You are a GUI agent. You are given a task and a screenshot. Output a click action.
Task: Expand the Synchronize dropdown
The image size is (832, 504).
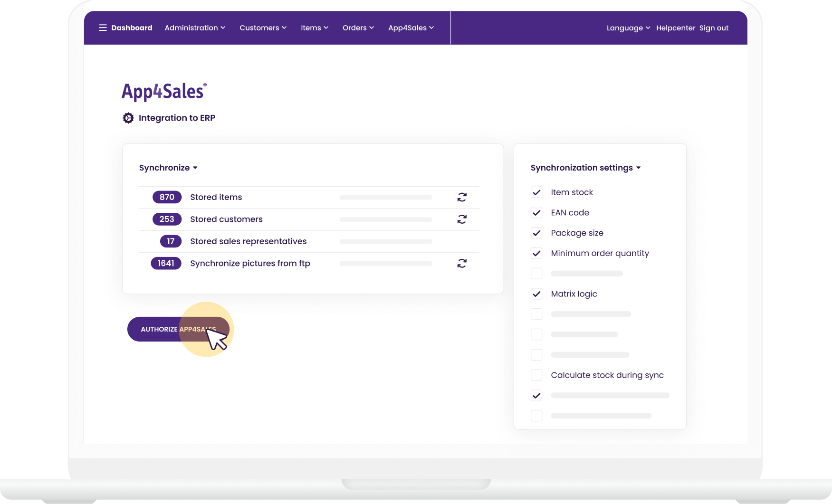[168, 168]
